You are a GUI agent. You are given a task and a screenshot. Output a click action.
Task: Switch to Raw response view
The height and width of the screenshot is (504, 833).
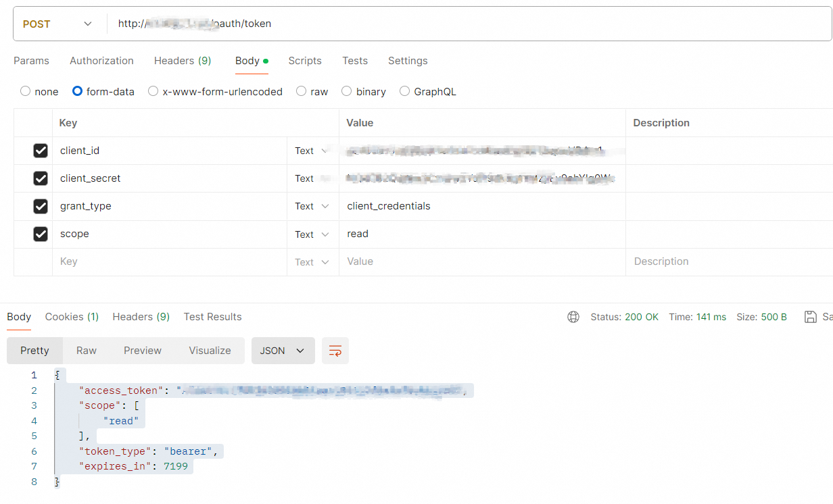87,351
